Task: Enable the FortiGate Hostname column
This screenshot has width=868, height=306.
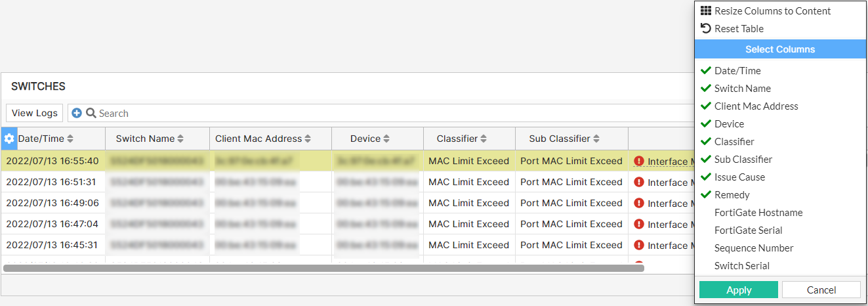Action: (758, 213)
